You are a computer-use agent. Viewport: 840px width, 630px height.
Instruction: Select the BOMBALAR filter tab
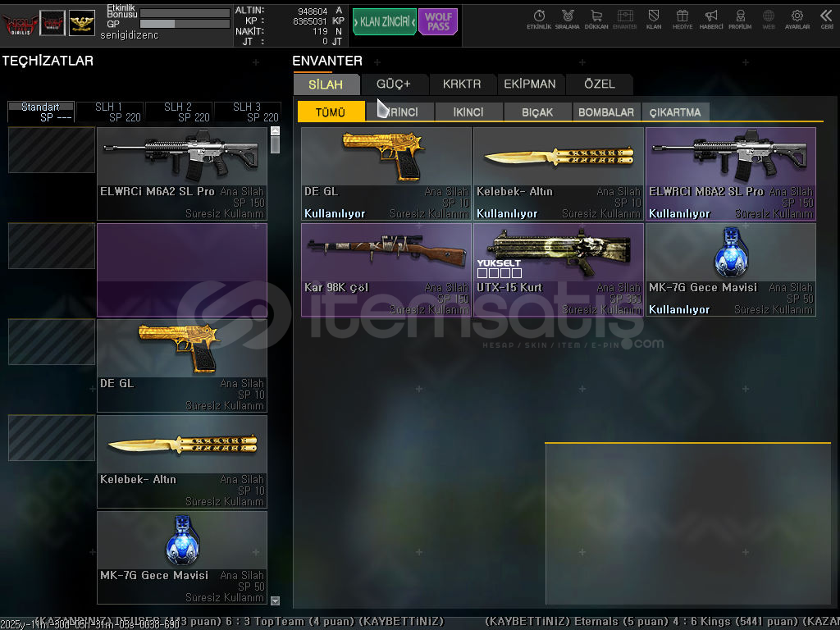(606, 112)
